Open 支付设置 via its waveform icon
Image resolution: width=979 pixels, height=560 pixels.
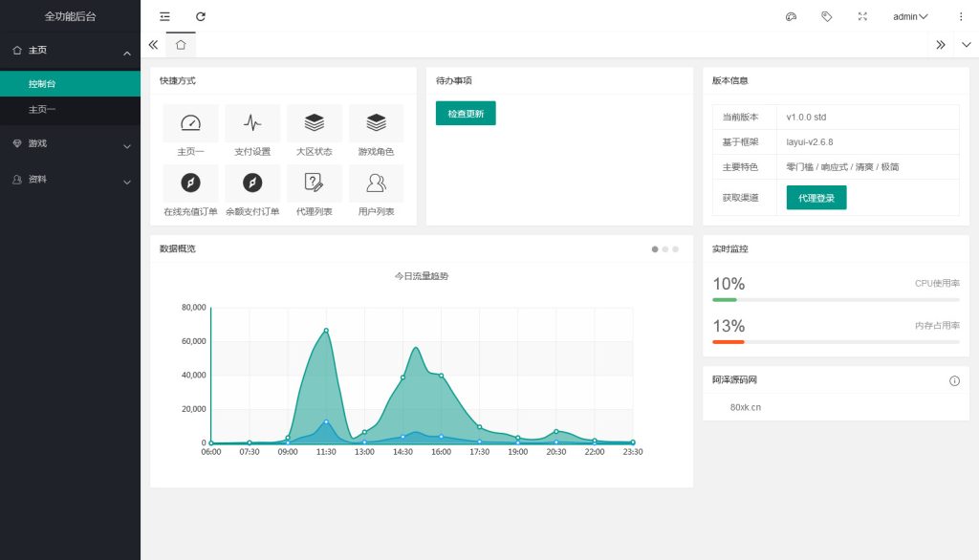click(x=251, y=123)
